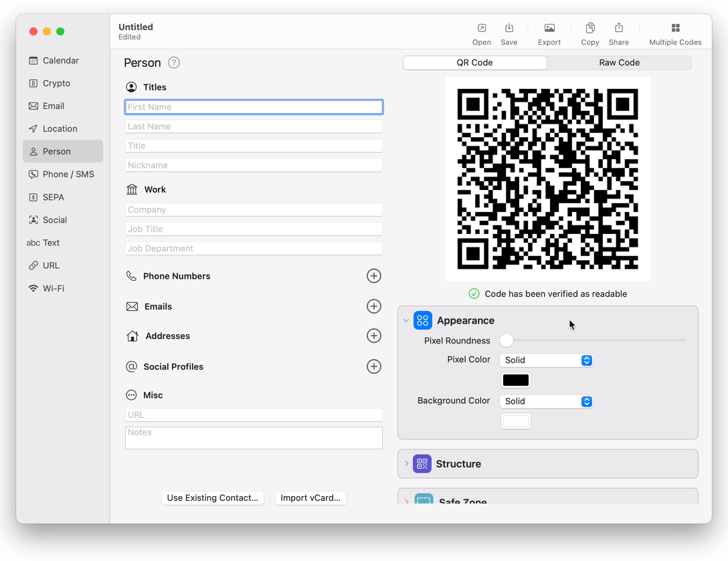Export the QR code as image

[x=549, y=34]
